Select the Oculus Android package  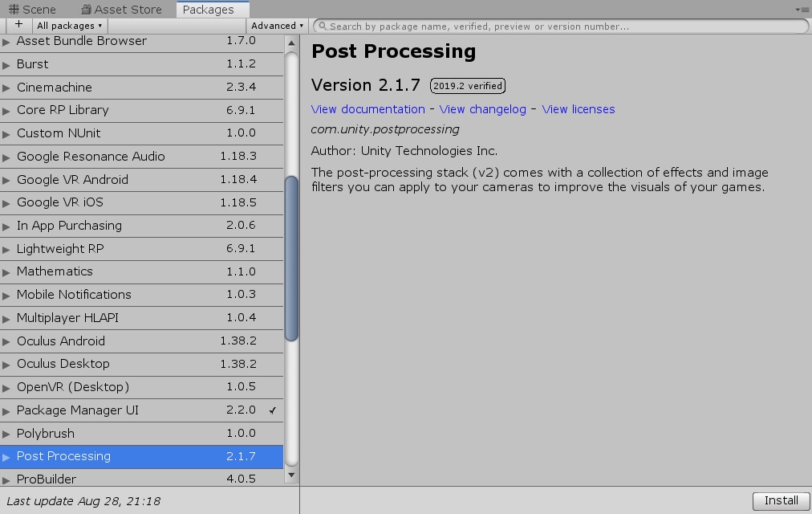pos(141,341)
